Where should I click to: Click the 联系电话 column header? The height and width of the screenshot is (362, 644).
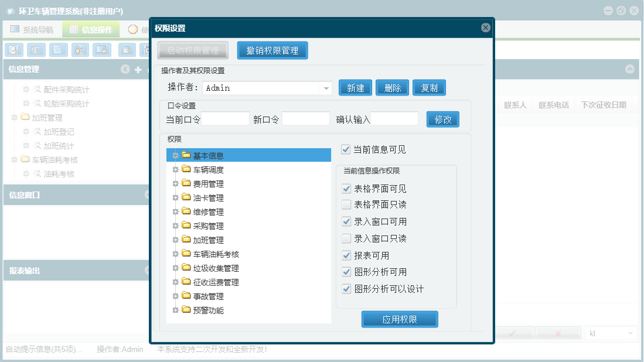[554, 105]
